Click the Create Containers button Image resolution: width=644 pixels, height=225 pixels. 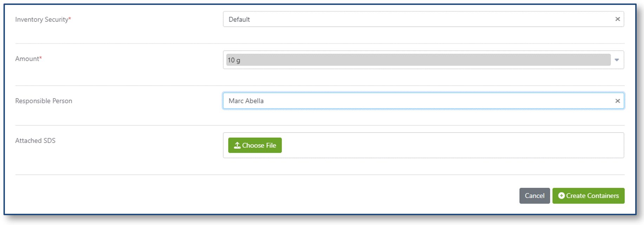point(588,195)
